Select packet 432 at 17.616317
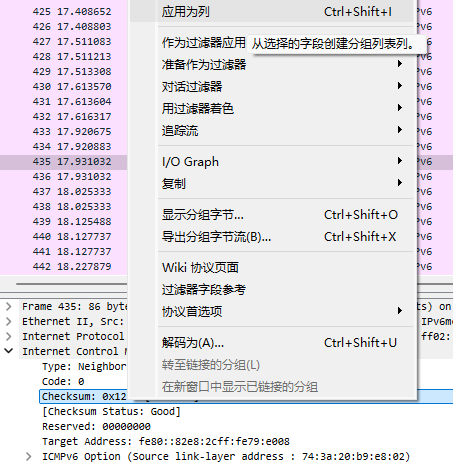Screen dimensions: 453x465 coord(63,117)
